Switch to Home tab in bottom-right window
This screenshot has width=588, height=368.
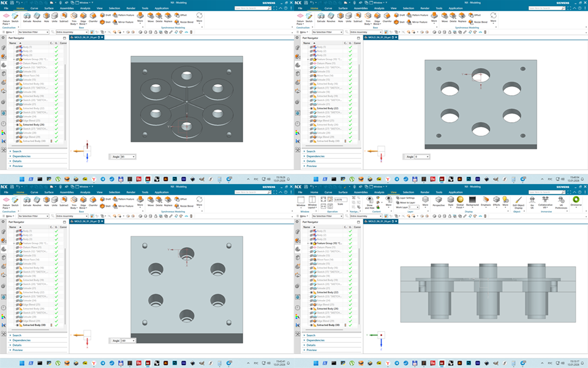pyautogui.click(x=314, y=192)
